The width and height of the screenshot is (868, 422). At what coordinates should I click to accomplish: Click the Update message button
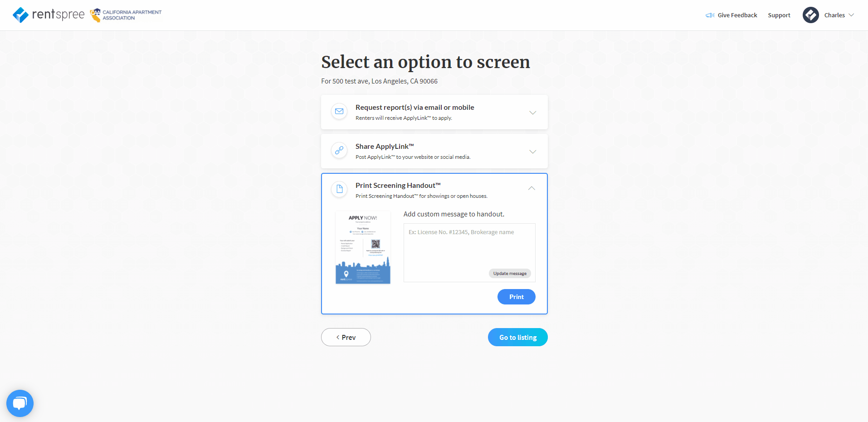(510, 274)
